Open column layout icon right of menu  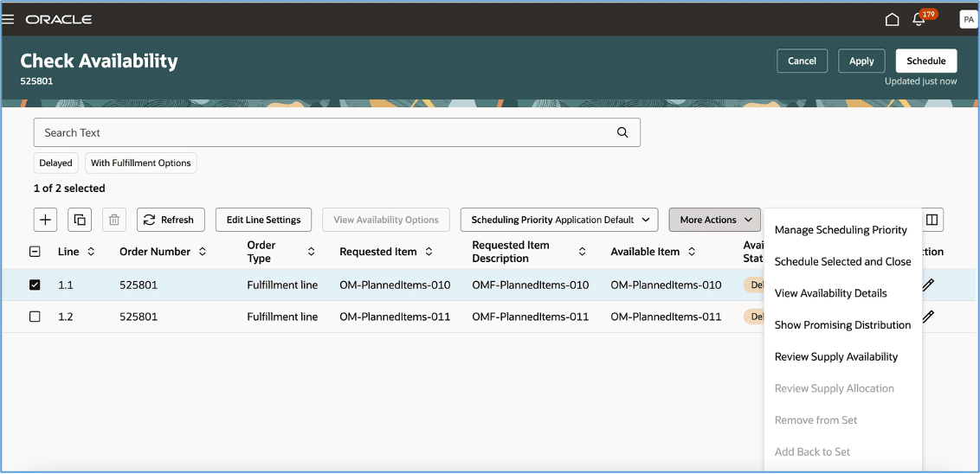pyautogui.click(x=932, y=220)
